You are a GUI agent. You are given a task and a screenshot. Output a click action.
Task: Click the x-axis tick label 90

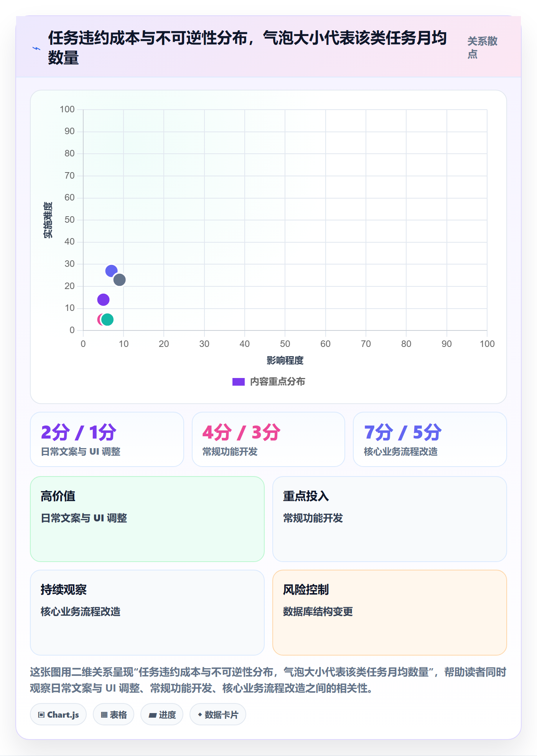coord(446,344)
